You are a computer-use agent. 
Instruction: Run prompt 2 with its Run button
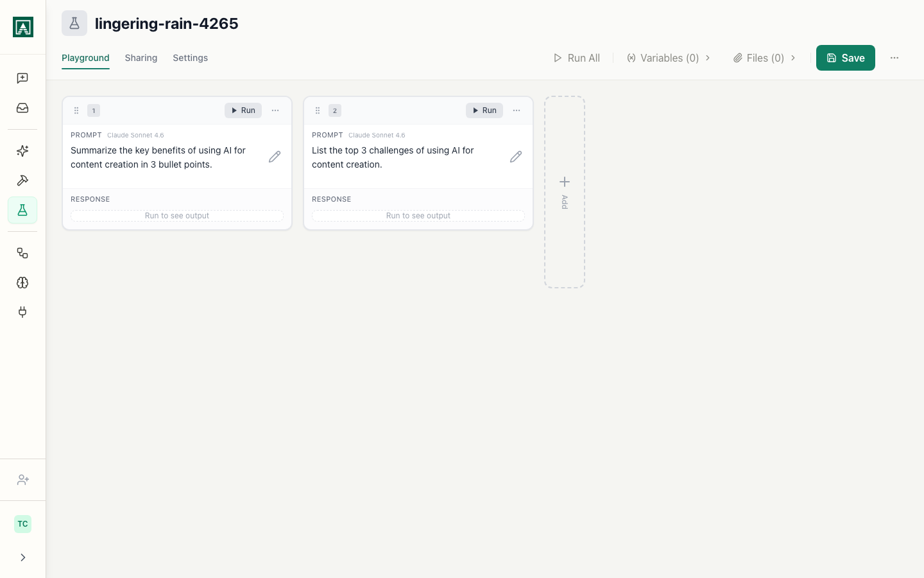tap(484, 110)
